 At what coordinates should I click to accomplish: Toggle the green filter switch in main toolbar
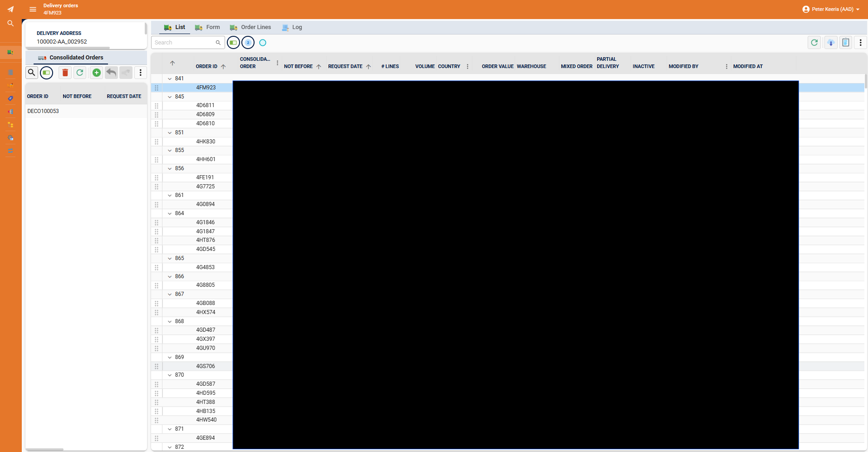[x=233, y=43]
